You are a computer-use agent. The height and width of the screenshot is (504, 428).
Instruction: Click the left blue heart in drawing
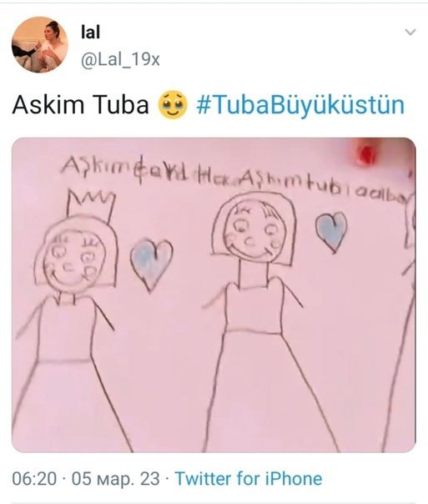point(151,265)
